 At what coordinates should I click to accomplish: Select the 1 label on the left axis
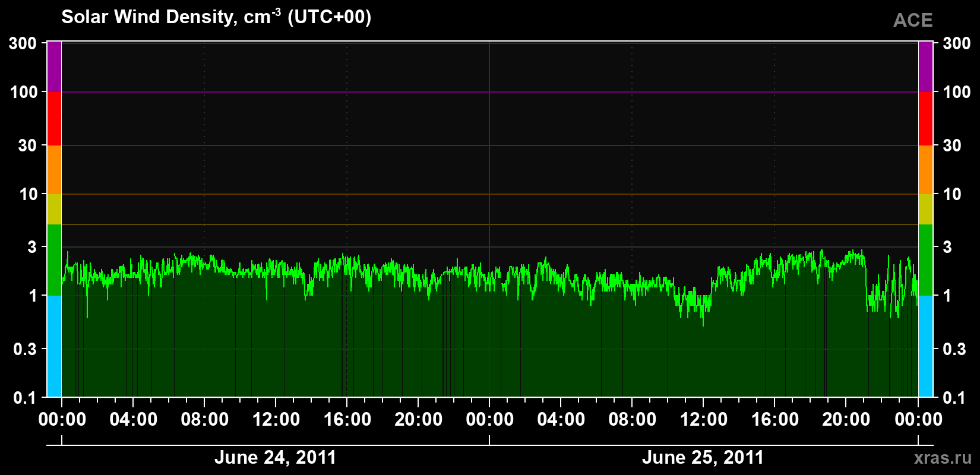click(33, 296)
